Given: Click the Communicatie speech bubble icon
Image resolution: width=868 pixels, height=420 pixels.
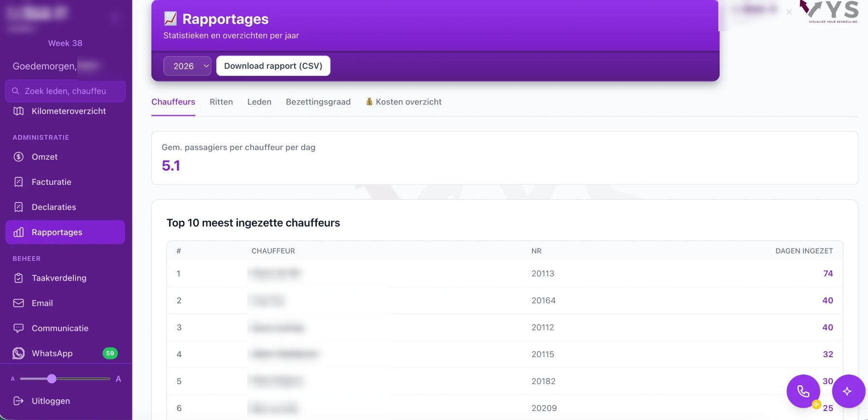Looking at the screenshot, I should pos(18,328).
